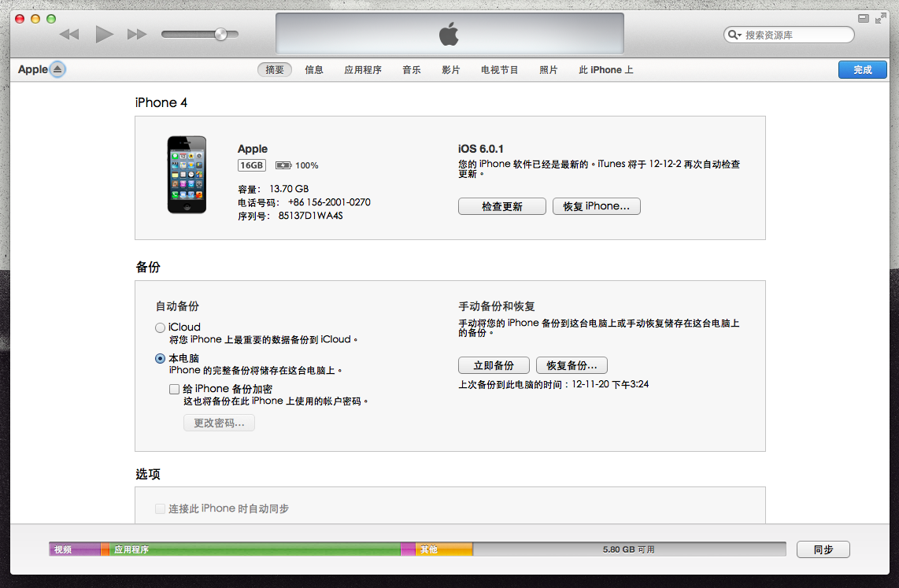Click the pink segment of the storage bar
Screen dimensions: 899x588
point(409,549)
